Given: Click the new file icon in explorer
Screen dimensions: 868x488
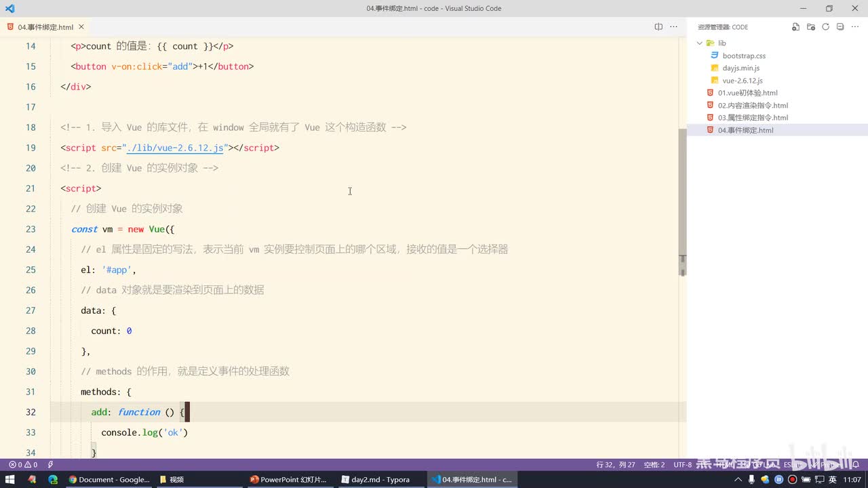Looking at the screenshot, I should [x=796, y=27].
